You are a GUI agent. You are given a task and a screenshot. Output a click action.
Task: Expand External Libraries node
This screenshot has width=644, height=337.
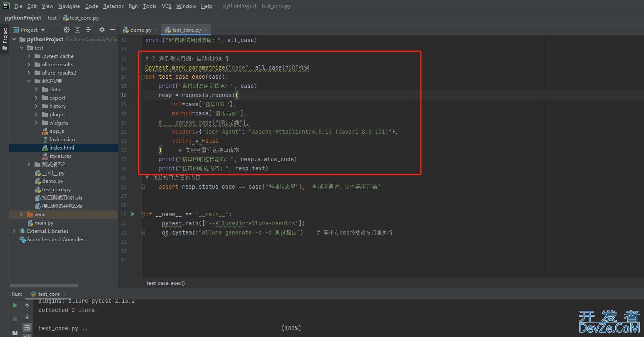point(14,231)
